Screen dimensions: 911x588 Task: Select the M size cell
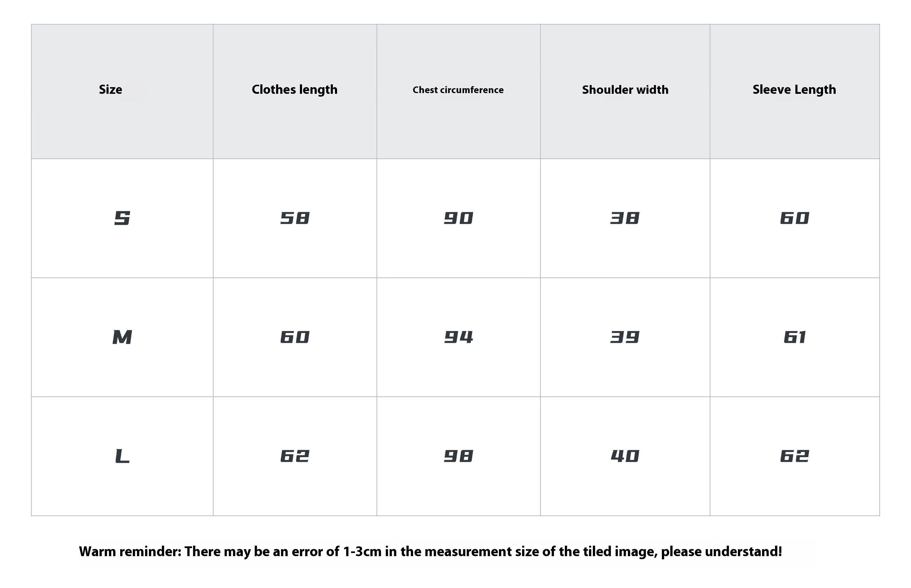click(x=122, y=337)
